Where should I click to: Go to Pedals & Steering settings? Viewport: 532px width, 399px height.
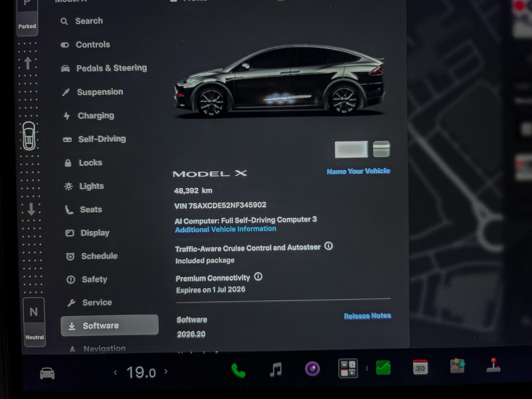pyautogui.click(x=104, y=68)
